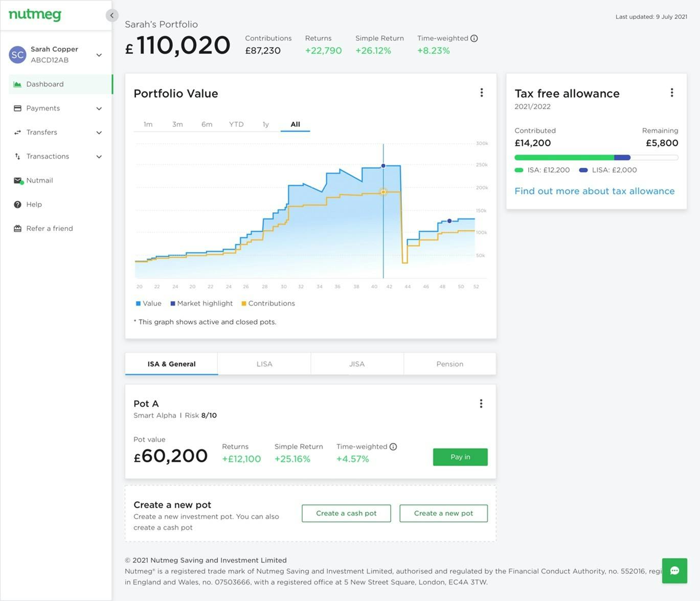
Task: Select the All chart range
Action: (295, 124)
